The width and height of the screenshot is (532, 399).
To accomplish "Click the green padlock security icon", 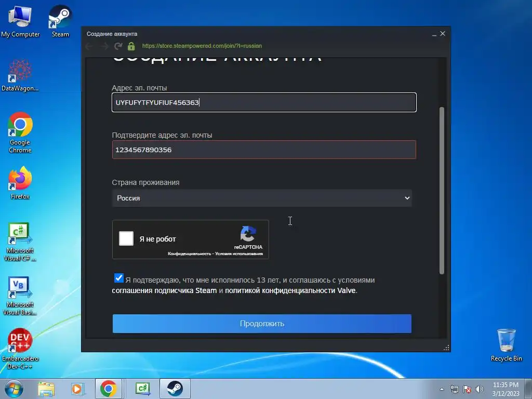I will click(x=131, y=46).
